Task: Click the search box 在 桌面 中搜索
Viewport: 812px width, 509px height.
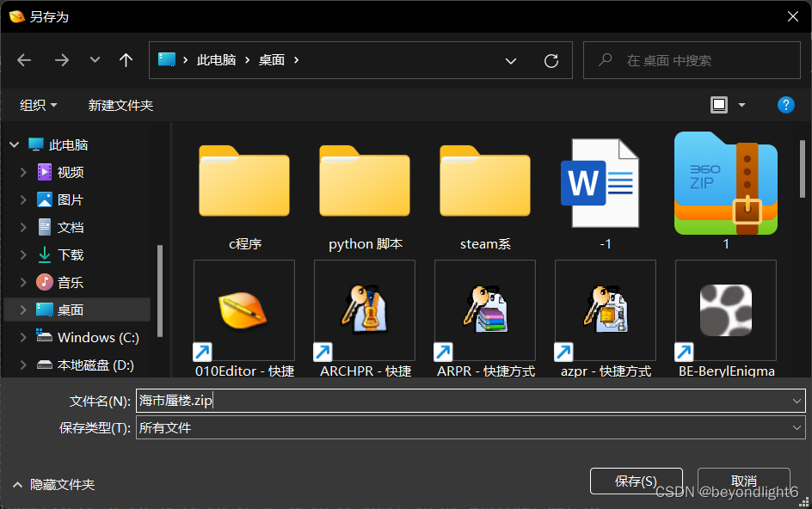Action: tap(692, 60)
